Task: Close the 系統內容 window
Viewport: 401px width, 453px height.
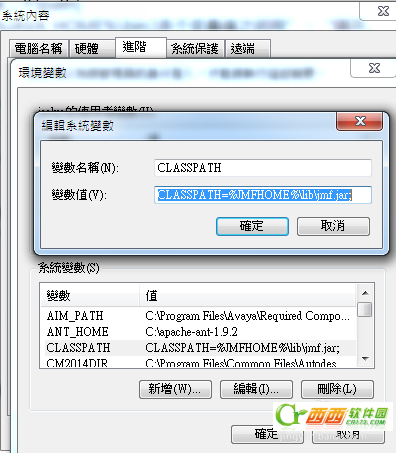Action: (383, 11)
